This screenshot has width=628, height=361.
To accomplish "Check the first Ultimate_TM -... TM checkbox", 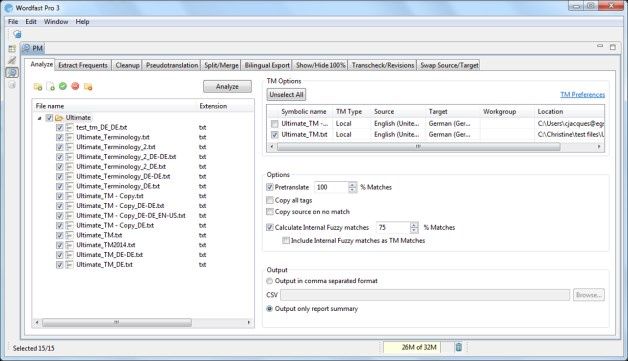I will pos(274,124).
